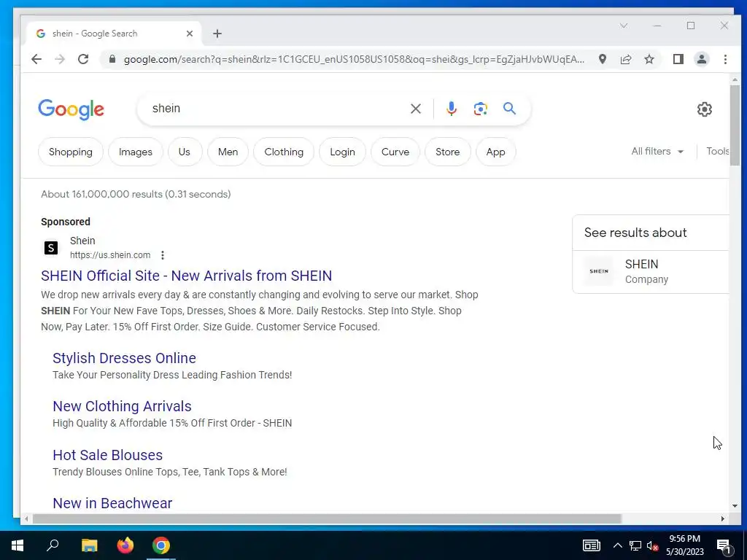
Task: Switch to Images results
Action: pos(135,152)
